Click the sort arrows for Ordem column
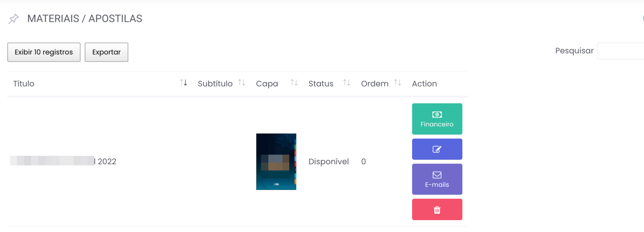The height and width of the screenshot is (232, 644). point(398,83)
